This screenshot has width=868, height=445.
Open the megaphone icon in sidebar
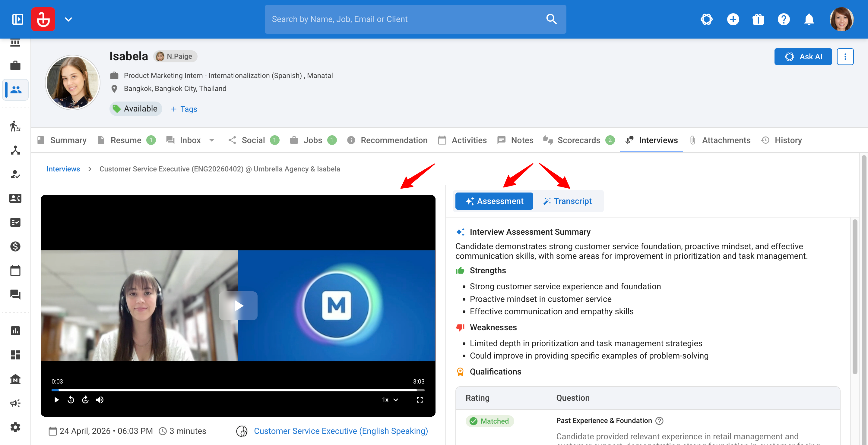(15, 403)
